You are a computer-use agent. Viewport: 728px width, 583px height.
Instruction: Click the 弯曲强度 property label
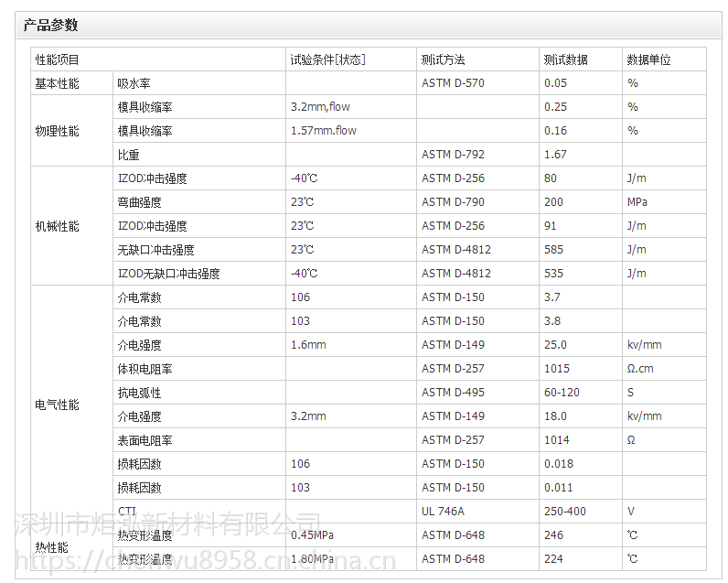140,202
